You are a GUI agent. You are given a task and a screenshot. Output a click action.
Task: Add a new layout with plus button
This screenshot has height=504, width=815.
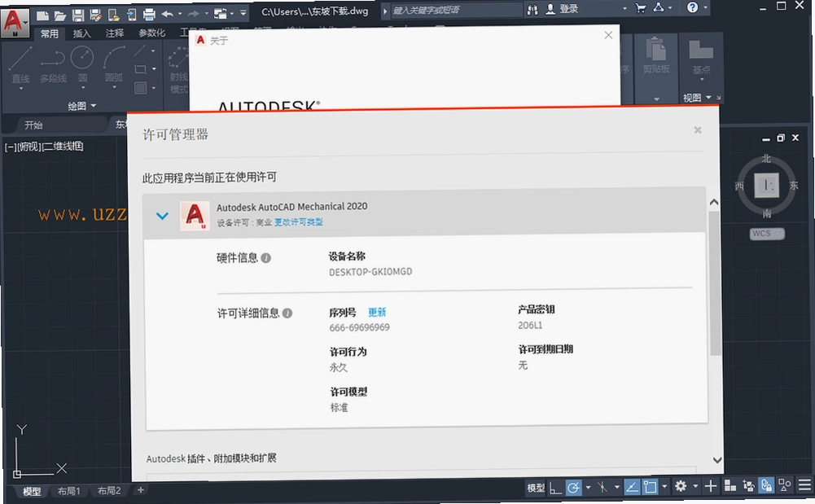tap(140, 489)
